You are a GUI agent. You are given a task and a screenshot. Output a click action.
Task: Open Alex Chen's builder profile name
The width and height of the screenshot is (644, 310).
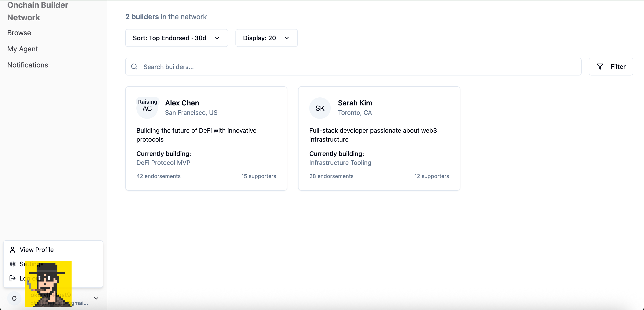pyautogui.click(x=182, y=103)
